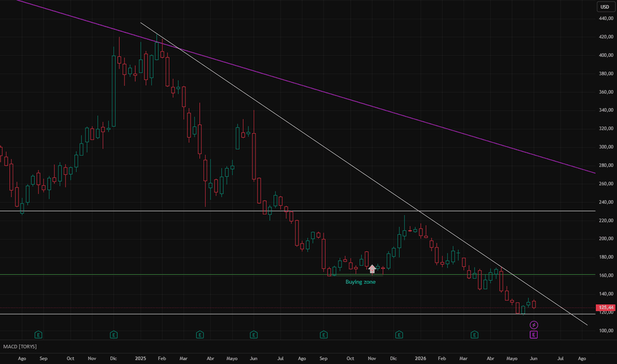The image size is (617, 364).
Task: Click the 360,00 price axis label
Action: point(606,92)
